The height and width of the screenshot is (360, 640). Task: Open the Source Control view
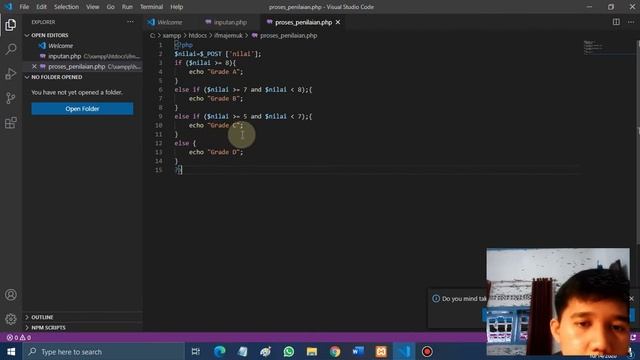click(x=11, y=98)
